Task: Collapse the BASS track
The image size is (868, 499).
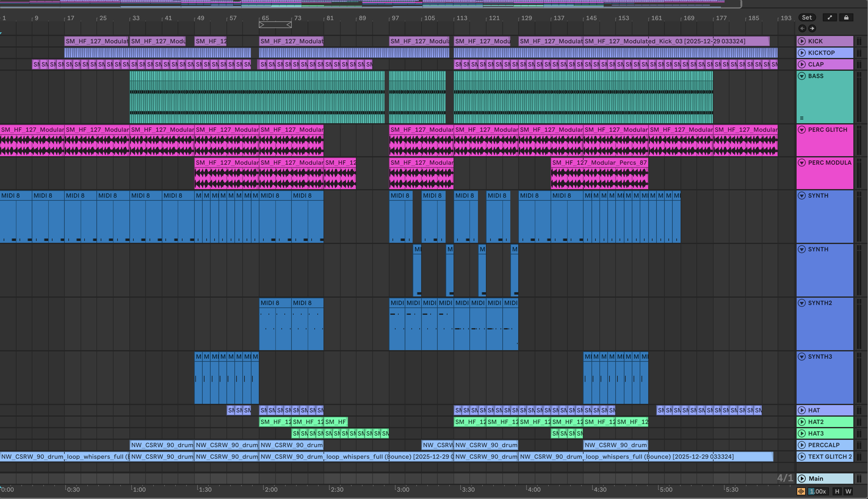Action: pyautogui.click(x=802, y=76)
